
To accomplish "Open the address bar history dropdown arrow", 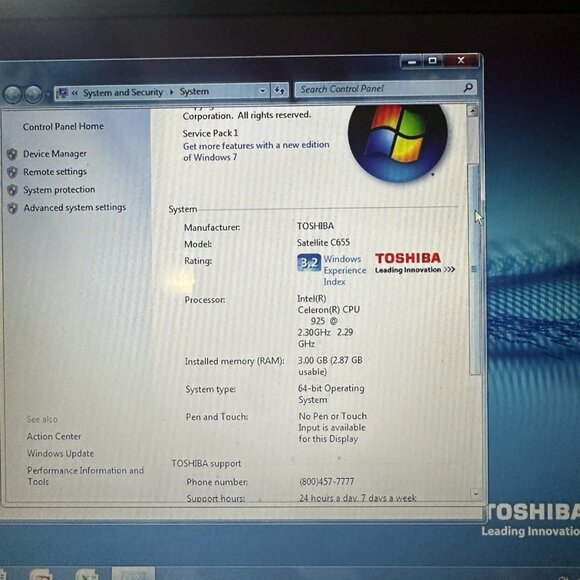I will point(262,91).
